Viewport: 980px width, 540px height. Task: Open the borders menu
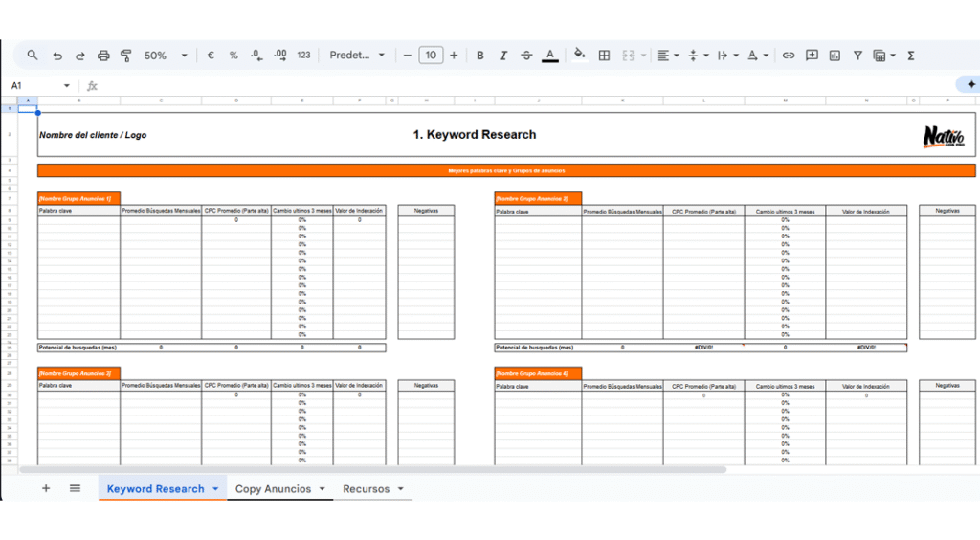pos(604,56)
